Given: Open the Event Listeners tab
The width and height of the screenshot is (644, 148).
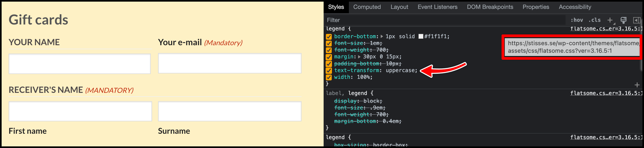Looking at the screenshot, I should pyautogui.click(x=437, y=7).
